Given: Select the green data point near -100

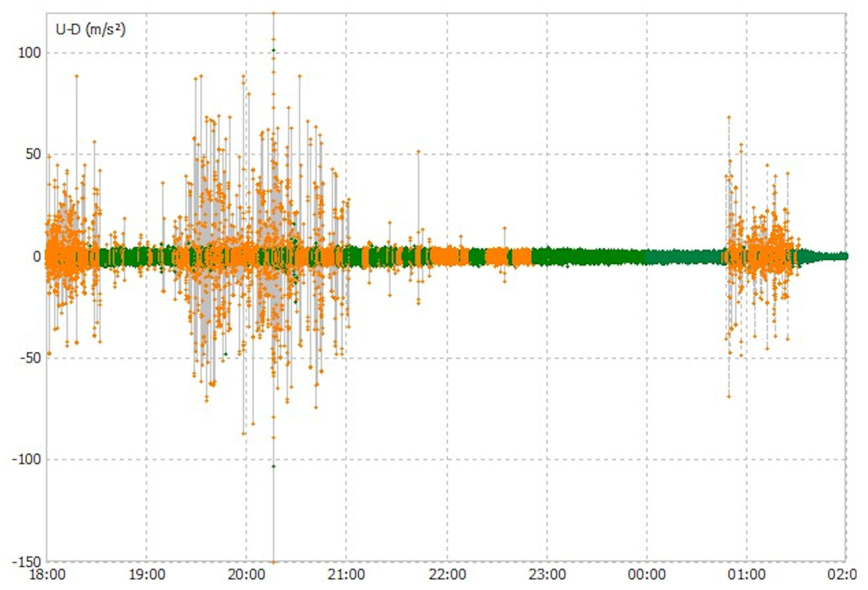Looking at the screenshot, I should (273, 466).
